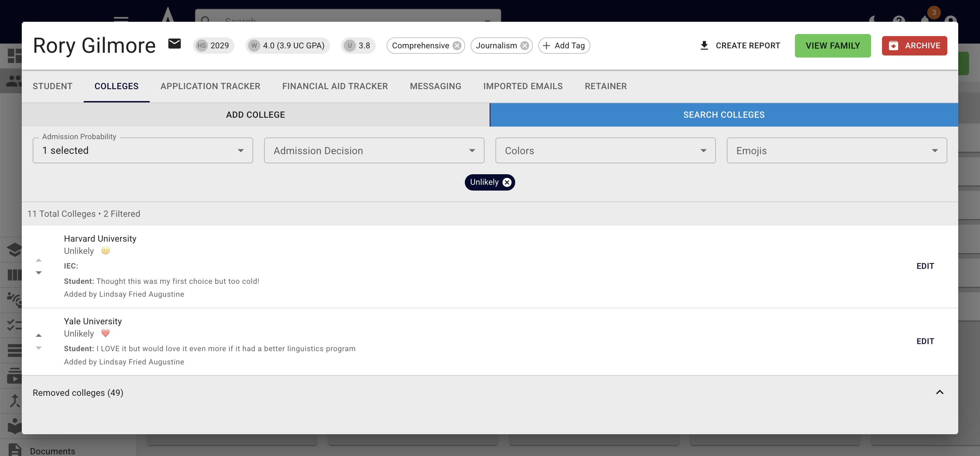Click the Add College button
The image size is (980, 456).
[256, 115]
